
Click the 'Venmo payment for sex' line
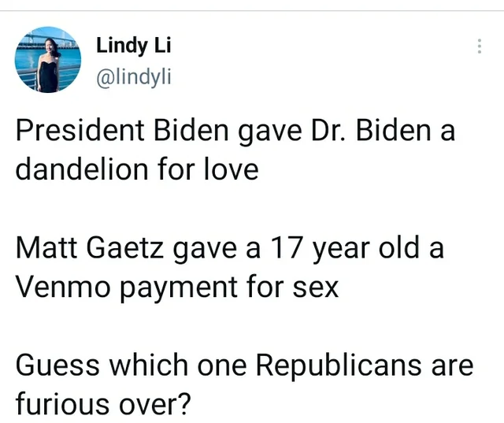coord(177,286)
